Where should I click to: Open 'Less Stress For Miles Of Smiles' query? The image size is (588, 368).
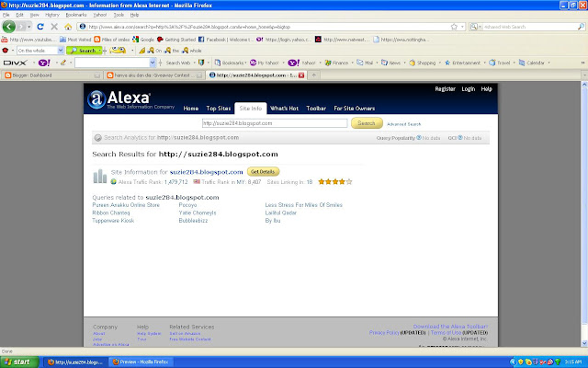click(303, 205)
